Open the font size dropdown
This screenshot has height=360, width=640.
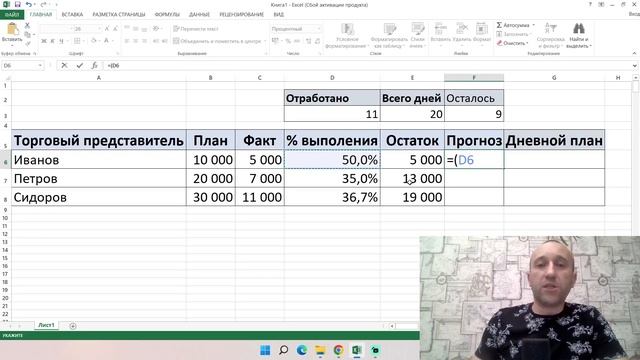[x=99, y=29]
